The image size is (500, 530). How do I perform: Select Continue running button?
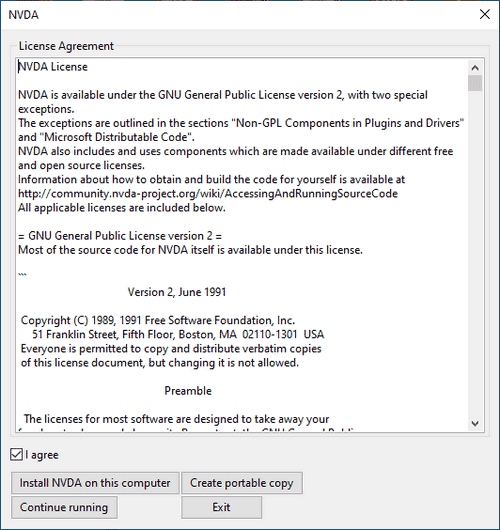click(64, 507)
